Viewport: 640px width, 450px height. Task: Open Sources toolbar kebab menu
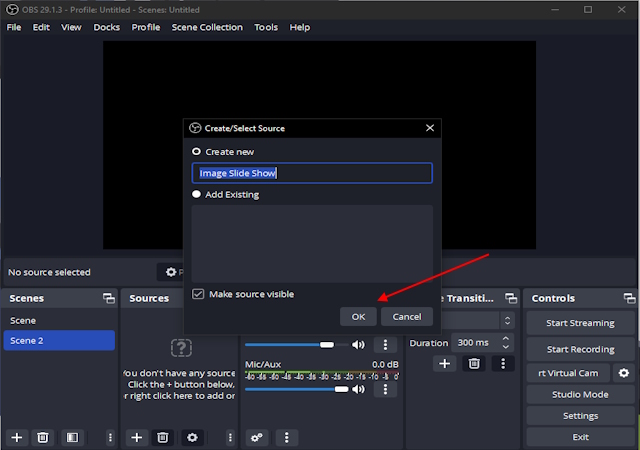coord(230,437)
